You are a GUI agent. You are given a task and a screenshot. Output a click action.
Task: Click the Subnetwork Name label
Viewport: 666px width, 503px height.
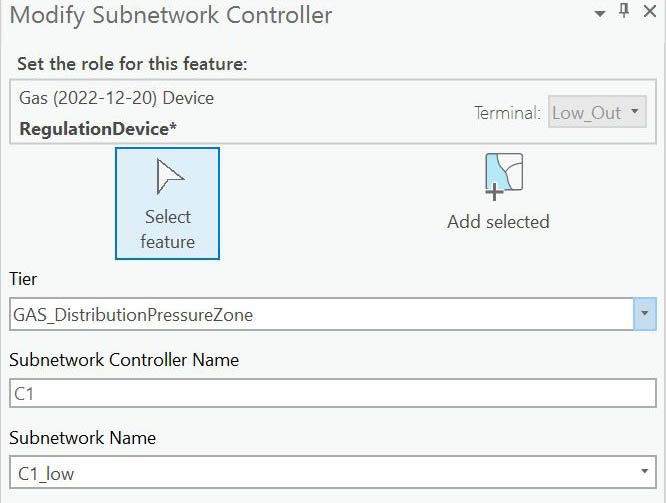(82, 438)
